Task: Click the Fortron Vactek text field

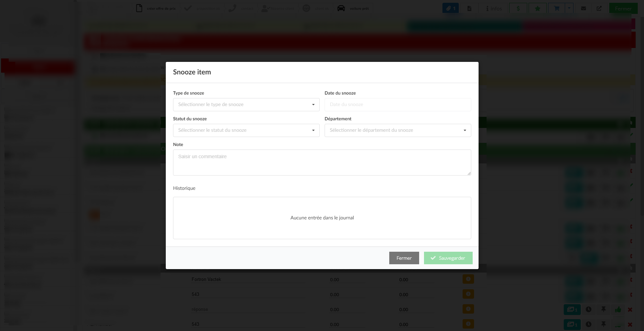Action: tap(248, 280)
